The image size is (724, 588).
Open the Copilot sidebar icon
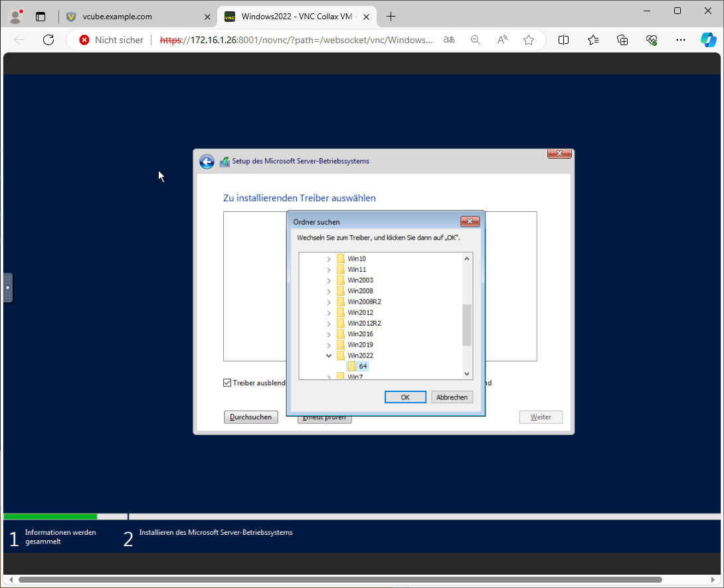click(x=708, y=40)
